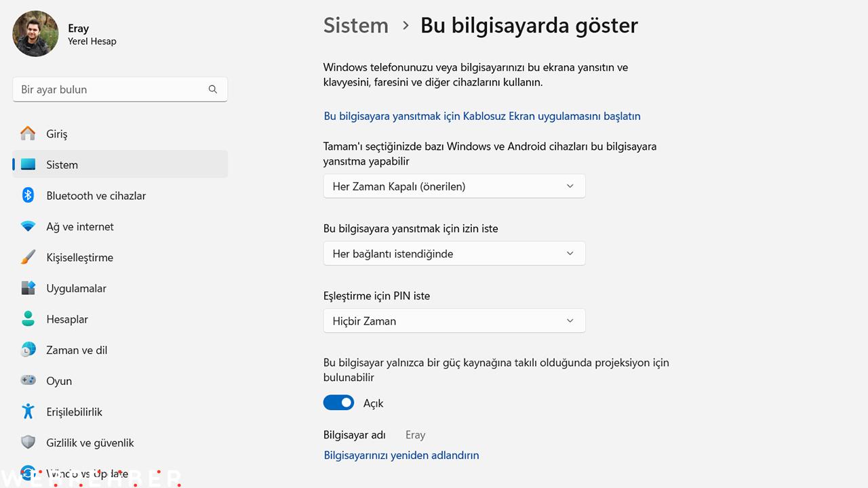868x488 pixels.
Task: Click the search magnifier icon
Action: pos(213,89)
